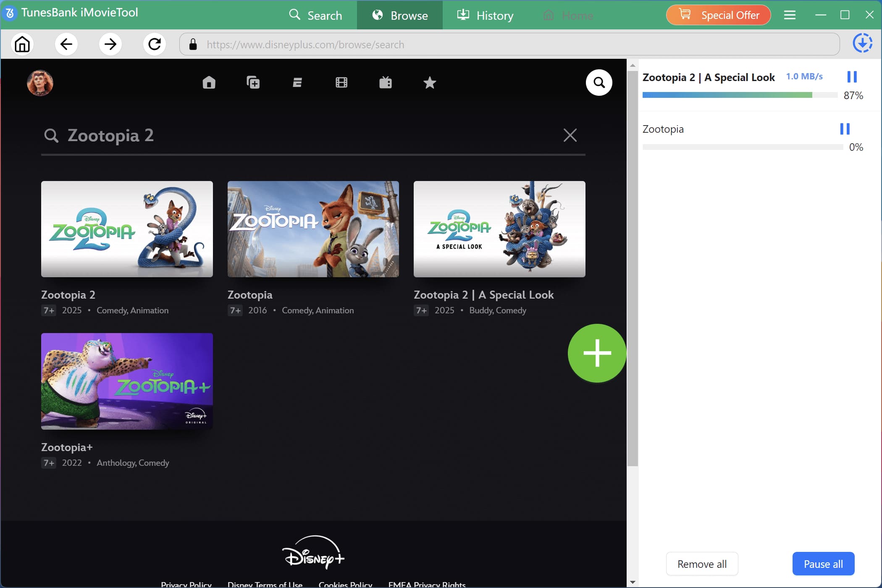Click the Zootopia 2 download progress bar
This screenshot has height=588, width=882.
[739, 95]
